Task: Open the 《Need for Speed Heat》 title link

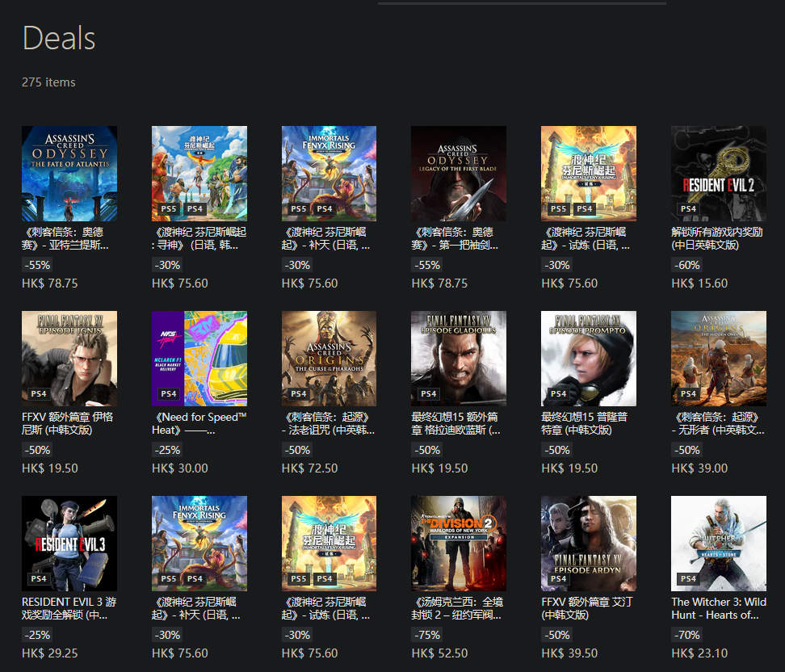Action: [199, 423]
